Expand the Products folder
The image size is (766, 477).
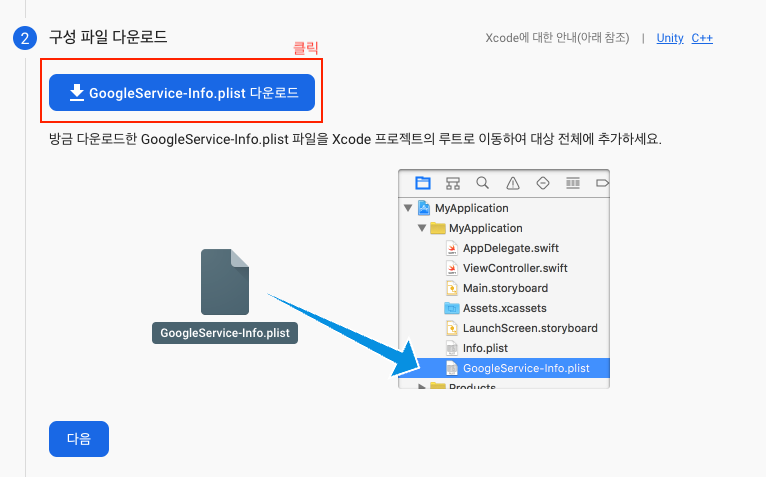pyautogui.click(x=422, y=387)
